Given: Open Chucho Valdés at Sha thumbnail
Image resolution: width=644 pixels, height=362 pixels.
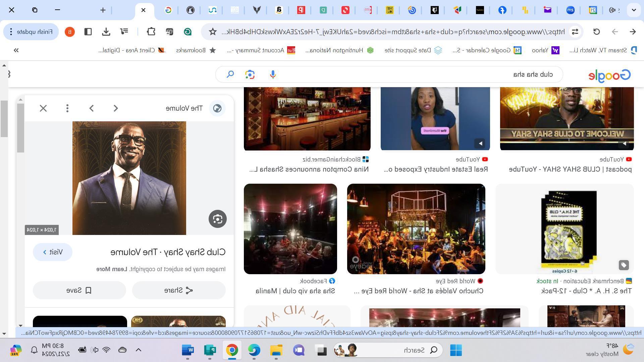Looking at the screenshot, I should tap(416, 229).
